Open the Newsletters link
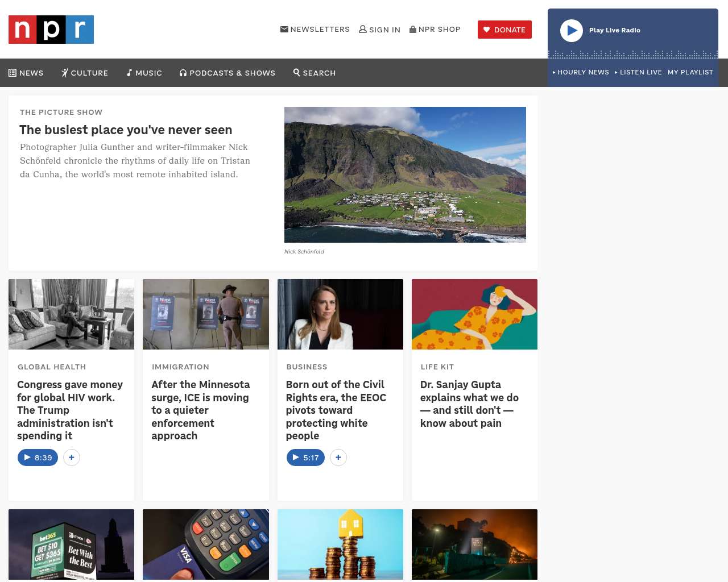The height and width of the screenshot is (582, 728). [x=315, y=30]
